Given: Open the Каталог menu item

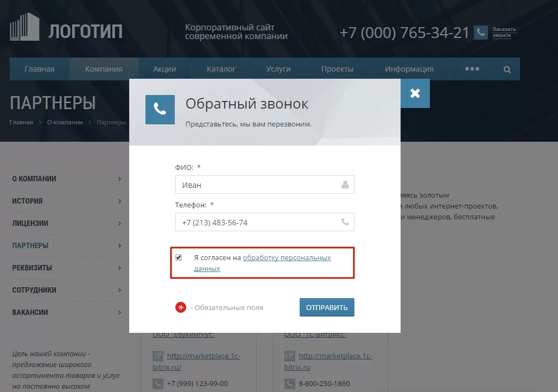Looking at the screenshot, I should [221, 69].
